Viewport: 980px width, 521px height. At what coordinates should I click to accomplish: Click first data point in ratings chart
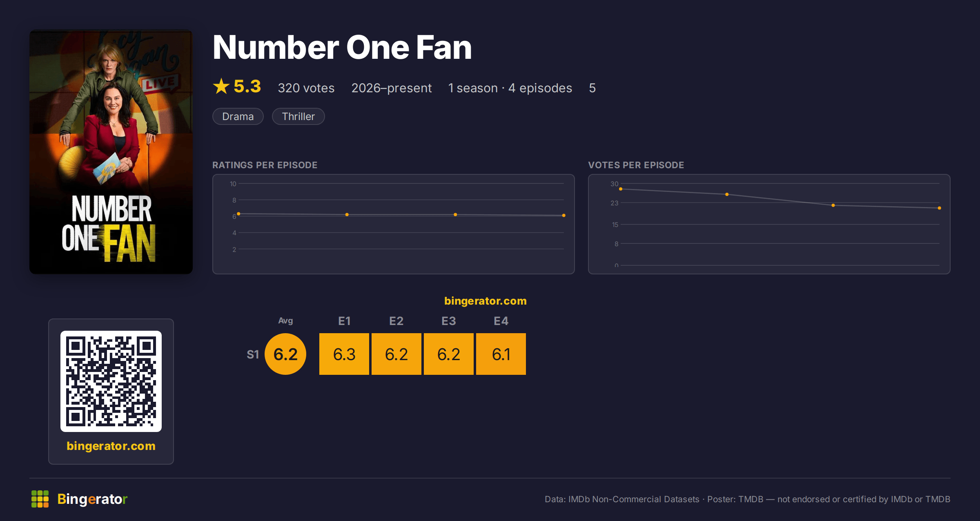[238, 214]
